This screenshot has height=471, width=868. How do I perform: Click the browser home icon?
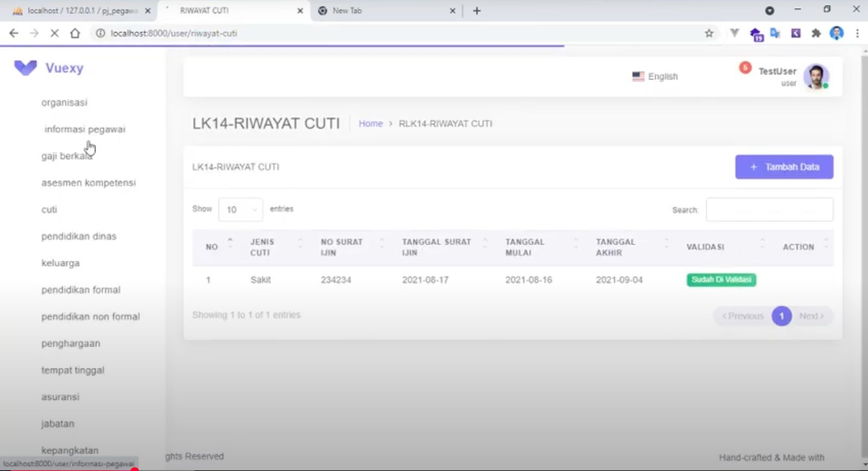pyautogui.click(x=75, y=33)
